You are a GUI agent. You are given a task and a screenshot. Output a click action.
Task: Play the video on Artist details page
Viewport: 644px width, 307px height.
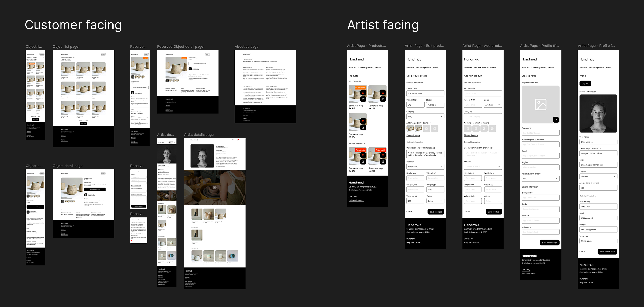pyautogui.click(x=215, y=187)
